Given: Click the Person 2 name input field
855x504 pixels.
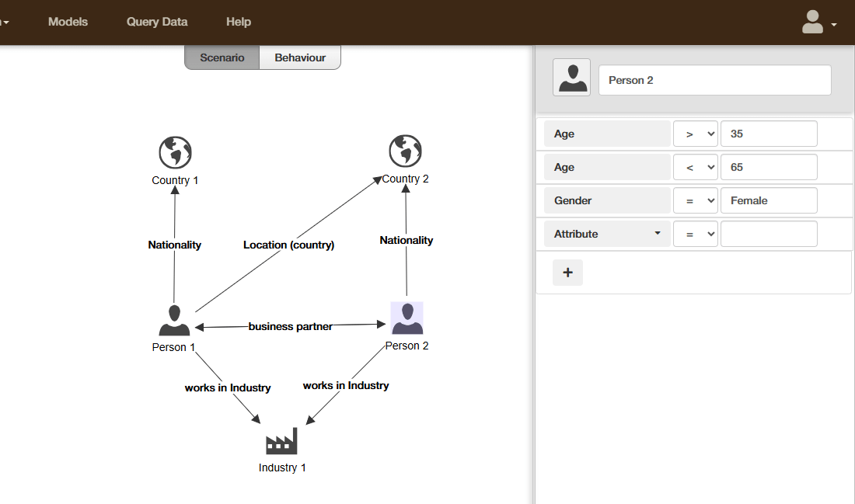Looking at the screenshot, I should 714,80.
